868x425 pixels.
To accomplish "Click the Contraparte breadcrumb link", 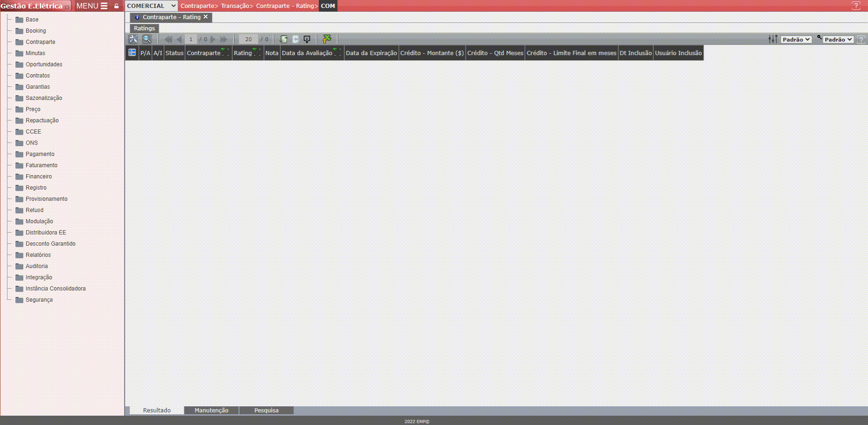I will (x=197, y=6).
